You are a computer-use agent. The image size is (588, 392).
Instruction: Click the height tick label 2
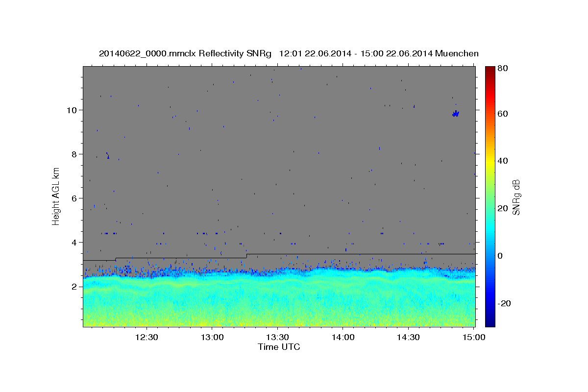(x=75, y=287)
